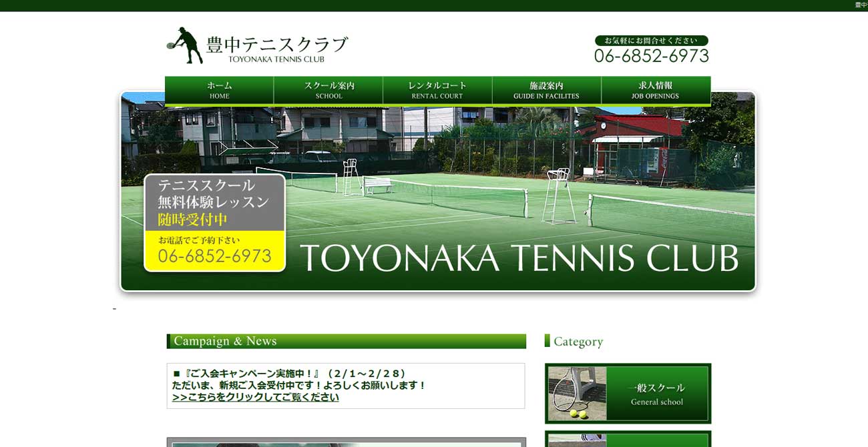Viewport: 868px width, 447px height.
Task: Click the yellow phone reservation box
Action: pyautogui.click(x=214, y=251)
